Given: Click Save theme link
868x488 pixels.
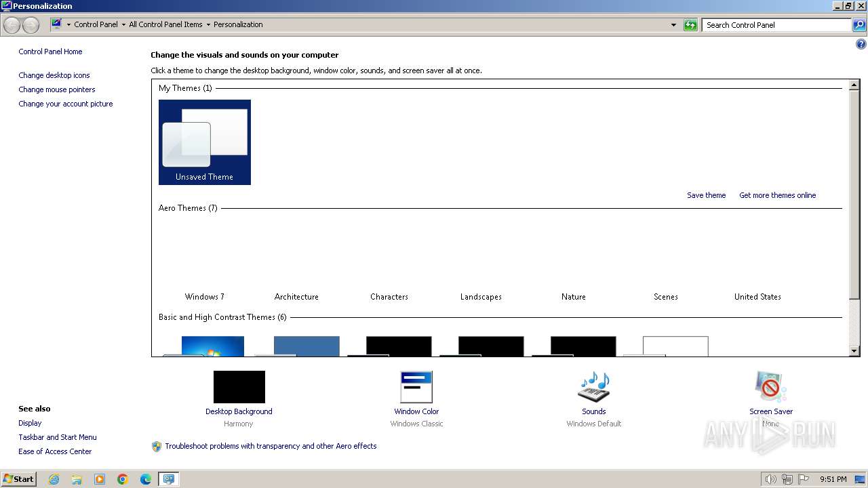Looking at the screenshot, I should tap(706, 195).
